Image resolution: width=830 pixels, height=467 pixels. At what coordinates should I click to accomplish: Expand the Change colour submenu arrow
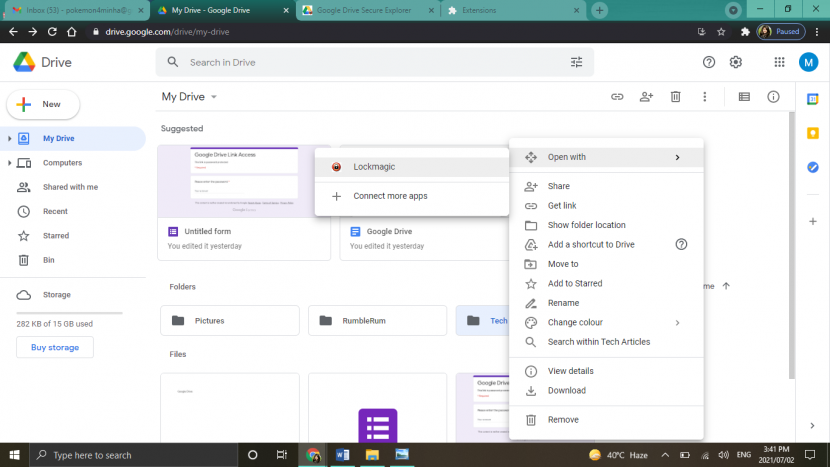point(677,322)
